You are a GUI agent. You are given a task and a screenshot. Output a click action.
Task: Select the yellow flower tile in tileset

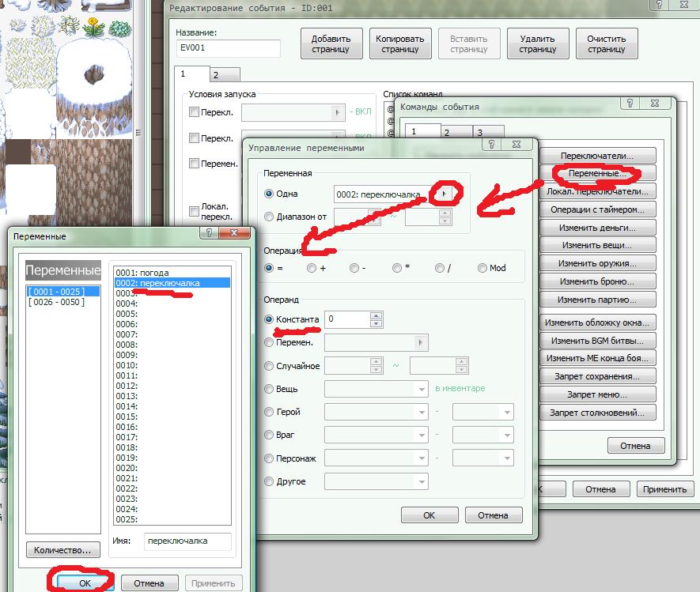[96, 28]
